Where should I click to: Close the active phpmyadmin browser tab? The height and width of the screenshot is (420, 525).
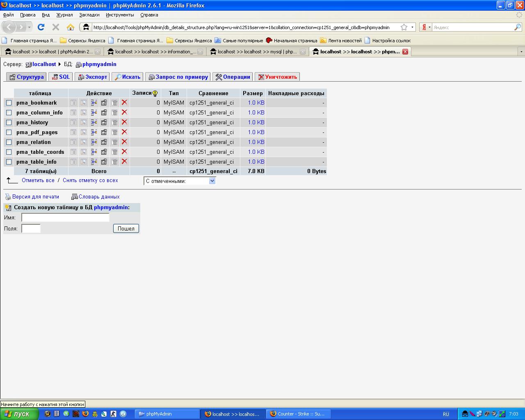click(405, 52)
